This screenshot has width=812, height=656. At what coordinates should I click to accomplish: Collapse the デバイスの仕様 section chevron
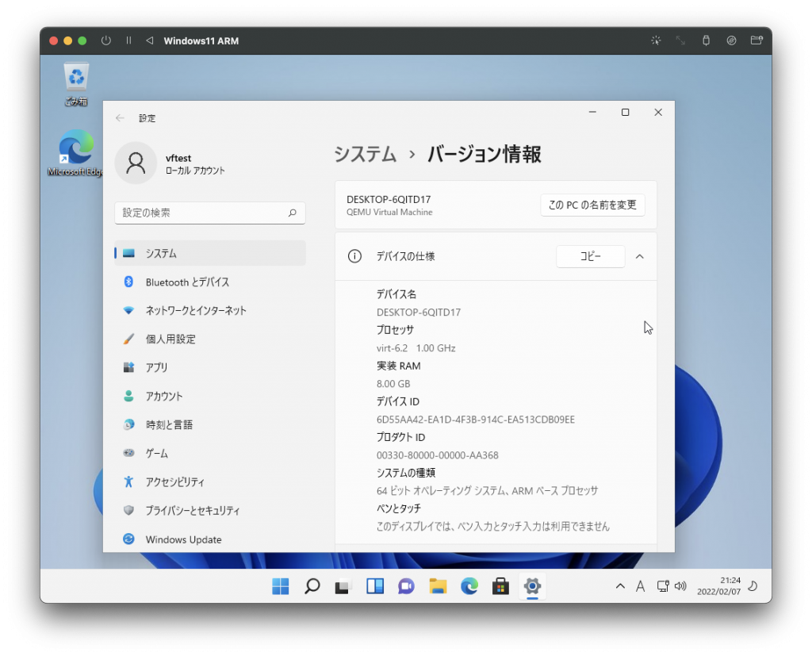pos(640,256)
